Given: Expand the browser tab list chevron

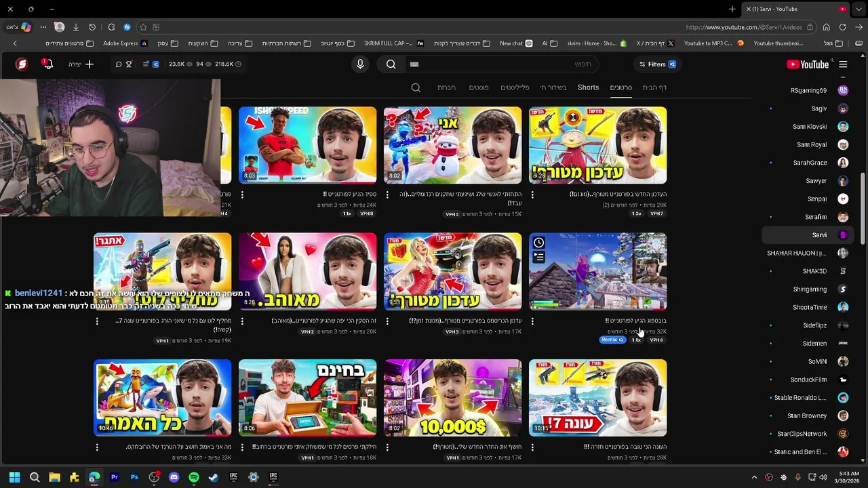Looking at the screenshot, I should 860,9.
